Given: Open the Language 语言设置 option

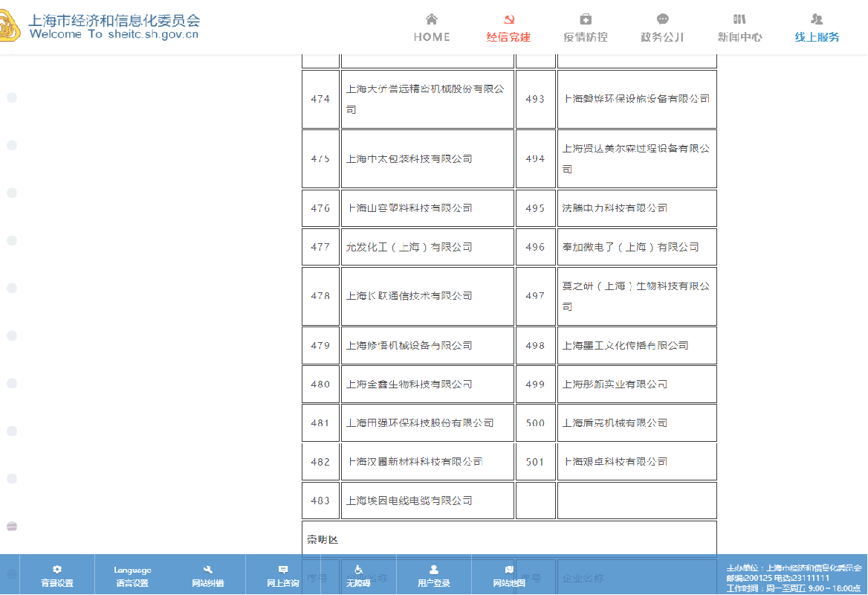Looking at the screenshot, I should 132,576.
